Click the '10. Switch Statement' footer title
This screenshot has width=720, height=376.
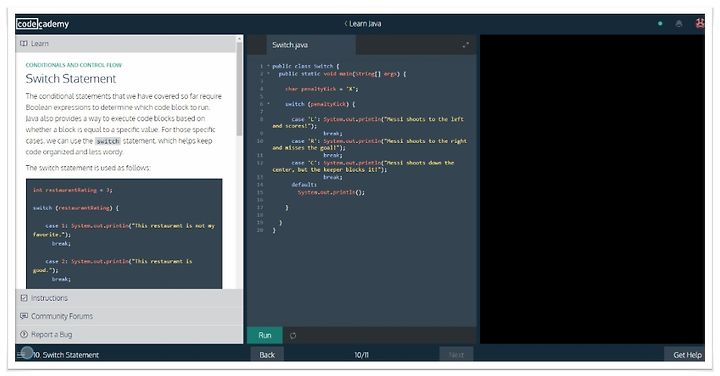67,355
